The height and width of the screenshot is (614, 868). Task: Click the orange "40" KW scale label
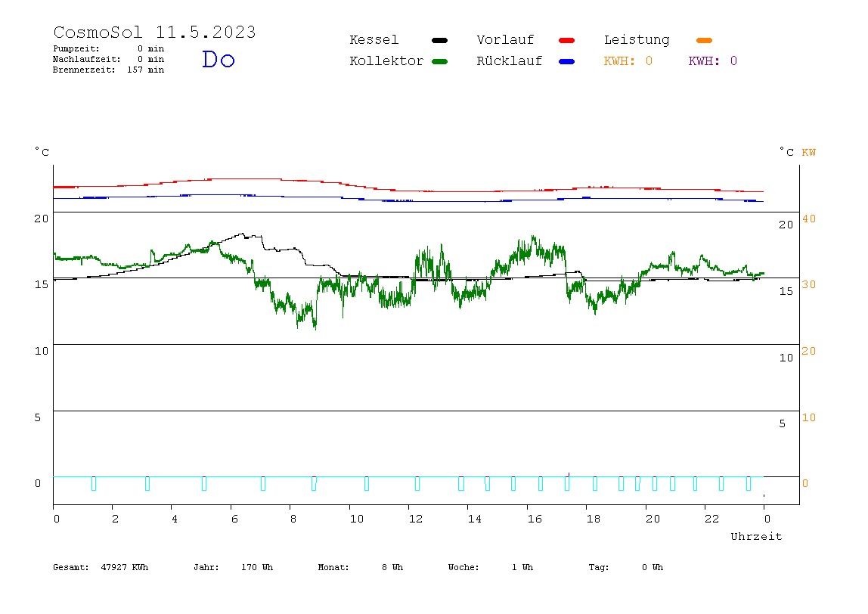809,219
